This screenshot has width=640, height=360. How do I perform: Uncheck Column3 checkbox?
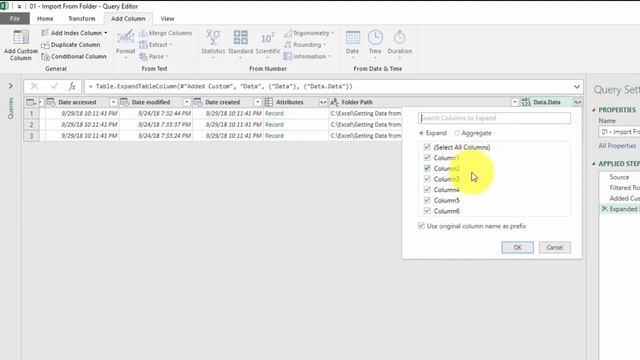[x=427, y=179]
